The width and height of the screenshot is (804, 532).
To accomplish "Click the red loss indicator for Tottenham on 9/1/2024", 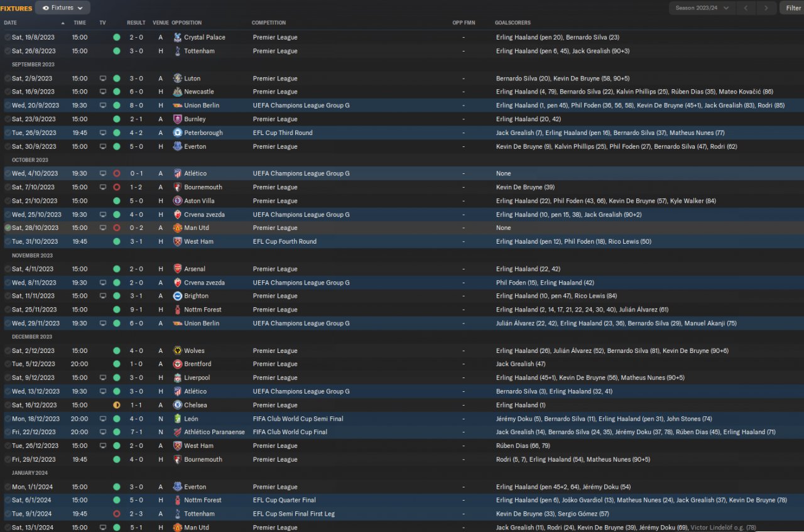I will (x=117, y=514).
